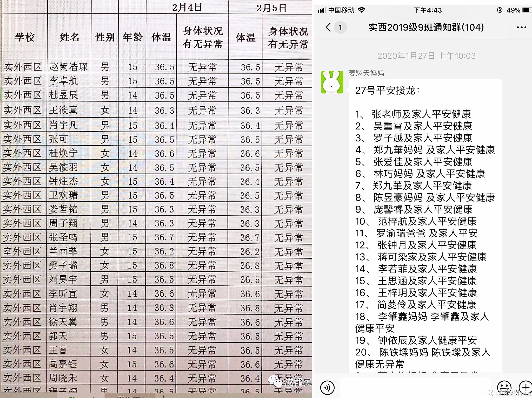The width and height of the screenshot is (532, 398).
Task: Select the 2月4日 date header cell
Action: 187,7
